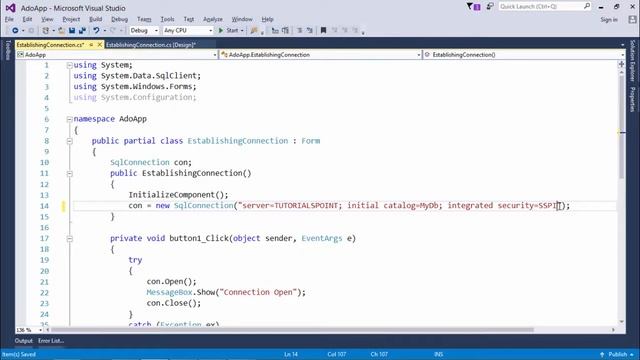Open the Undo history dropdown arrow
The width and height of the screenshot is (640, 360).
(104, 31)
